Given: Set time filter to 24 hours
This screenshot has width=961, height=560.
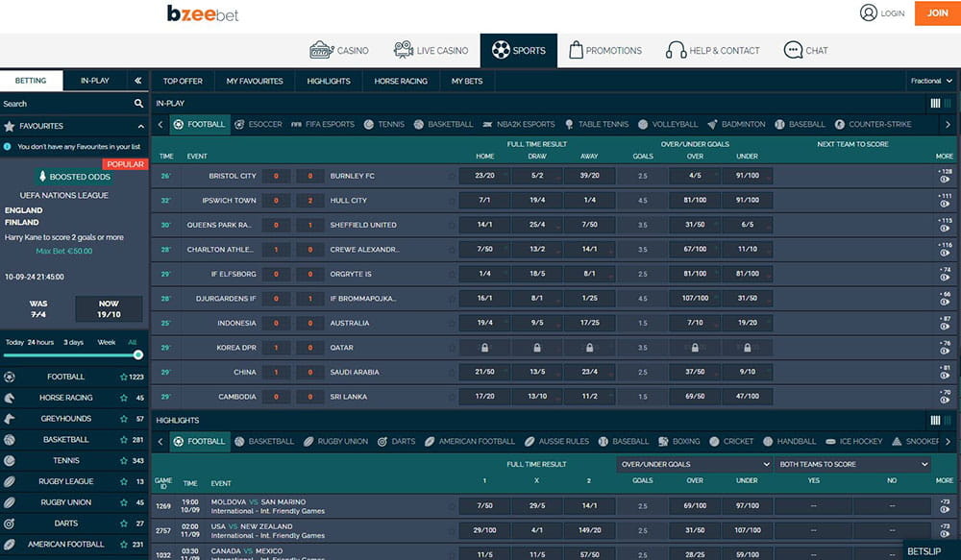Looking at the screenshot, I should 40,342.
